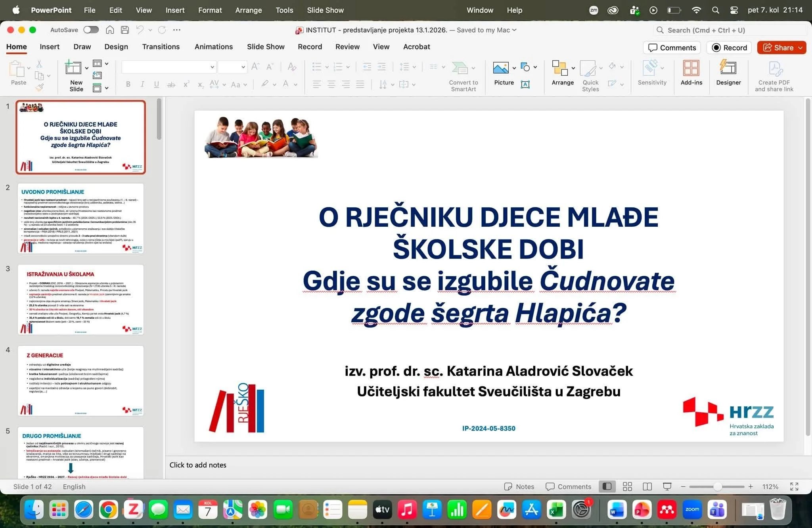Screen dimensions: 812x528
Task: Open the Add-ins panel
Action: pos(691,73)
